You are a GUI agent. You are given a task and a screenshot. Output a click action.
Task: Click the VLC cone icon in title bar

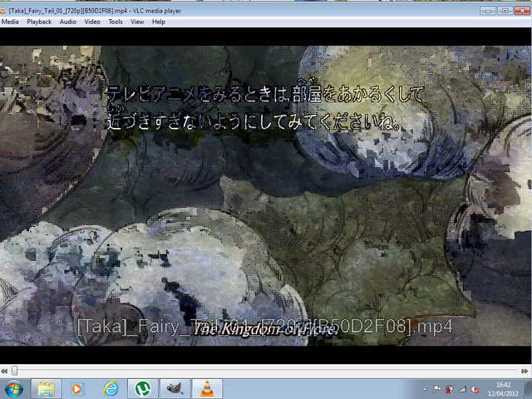2,11
